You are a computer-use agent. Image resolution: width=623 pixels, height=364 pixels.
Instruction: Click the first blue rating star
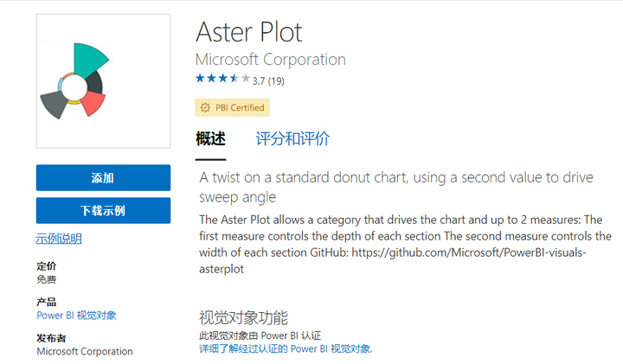pyautogui.click(x=200, y=78)
